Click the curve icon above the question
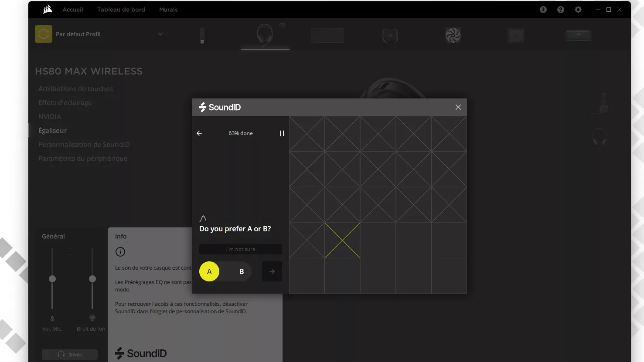The height and width of the screenshot is (362, 644). [203, 218]
